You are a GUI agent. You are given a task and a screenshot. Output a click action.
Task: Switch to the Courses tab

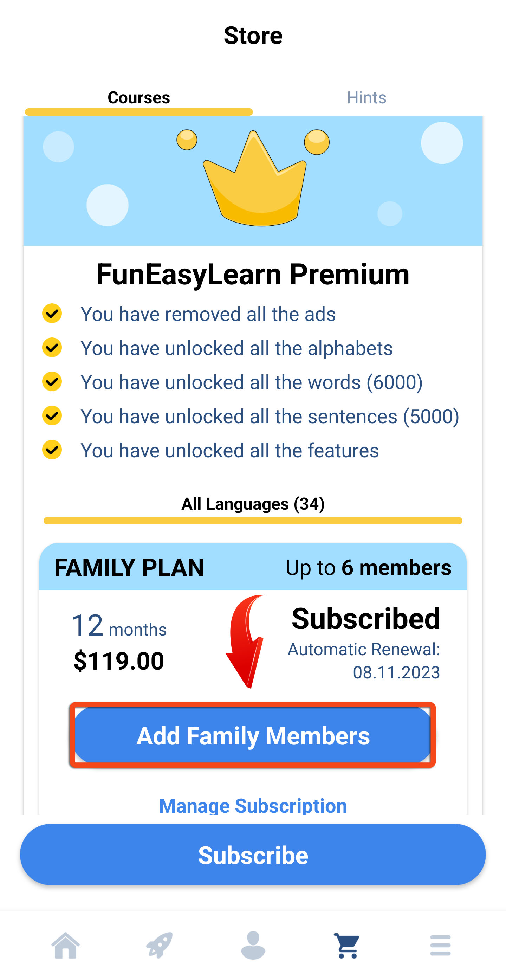(139, 98)
